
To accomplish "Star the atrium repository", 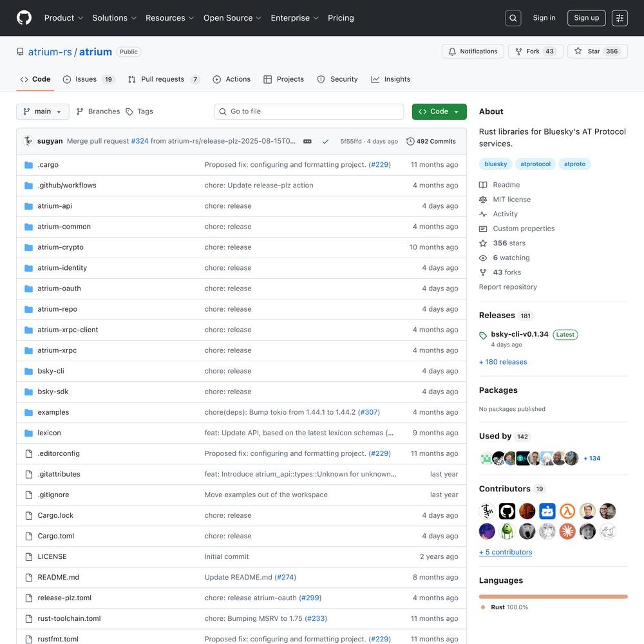I will tap(598, 52).
